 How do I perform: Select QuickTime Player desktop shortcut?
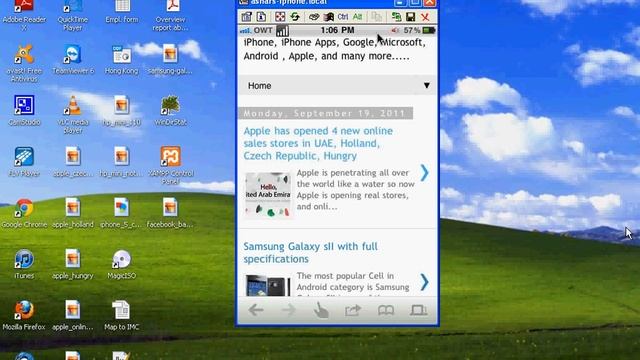tap(73, 15)
